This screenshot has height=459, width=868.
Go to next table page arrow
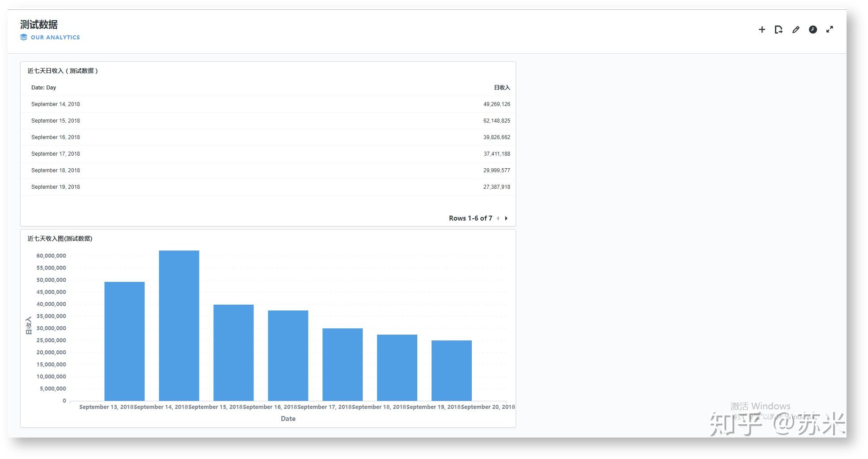tap(506, 218)
